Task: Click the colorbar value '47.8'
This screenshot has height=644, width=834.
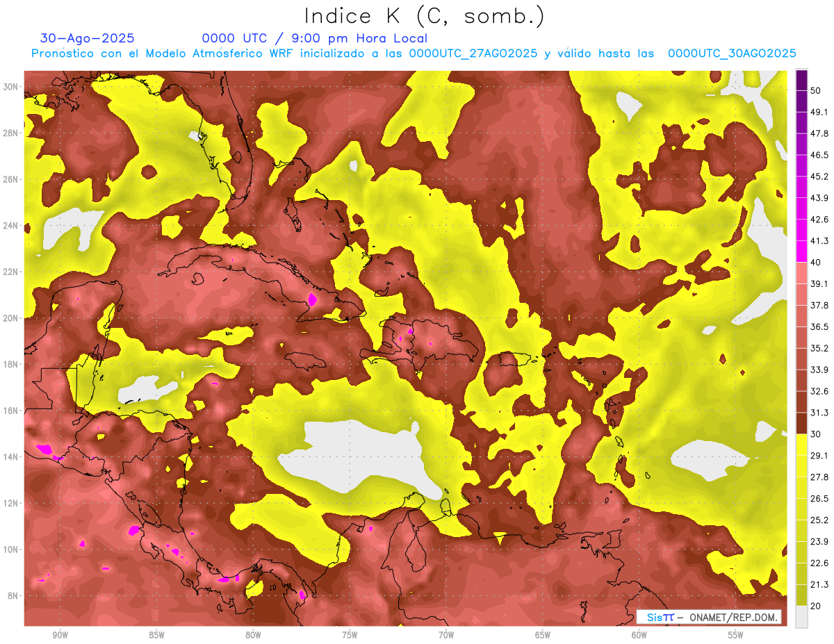Action: tap(819, 133)
